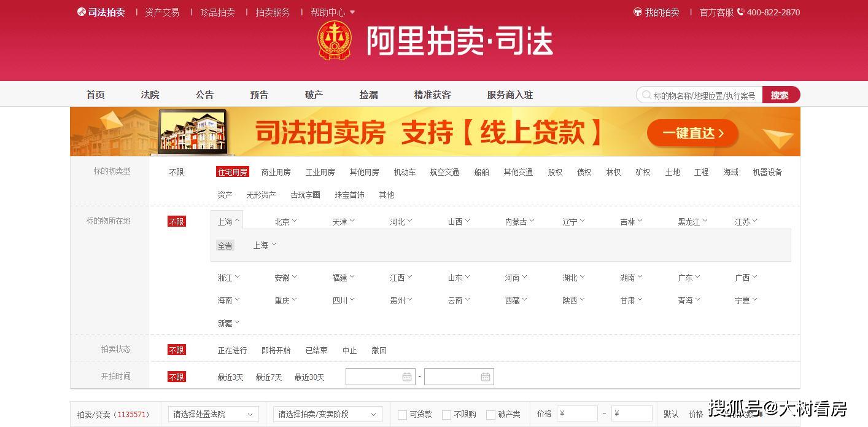The height and width of the screenshot is (427, 868).
Task: Choose 最近7天 start time
Action: [269, 377]
